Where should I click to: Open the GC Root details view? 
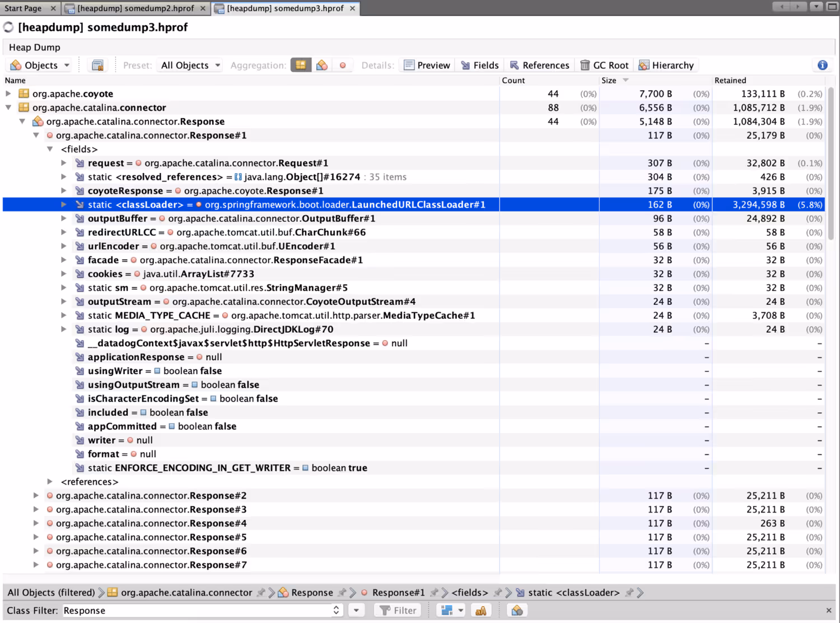pyautogui.click(x=604, y=65)
